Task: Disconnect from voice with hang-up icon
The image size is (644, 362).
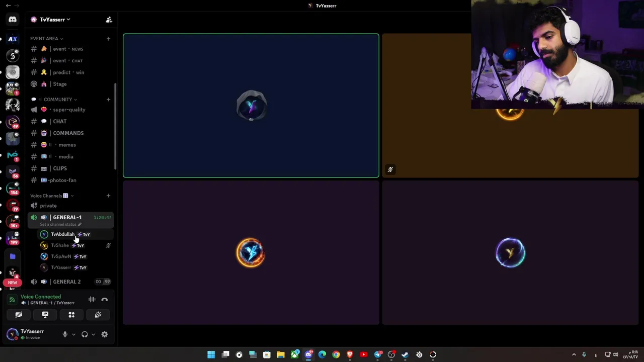Action: pos(105,300)
